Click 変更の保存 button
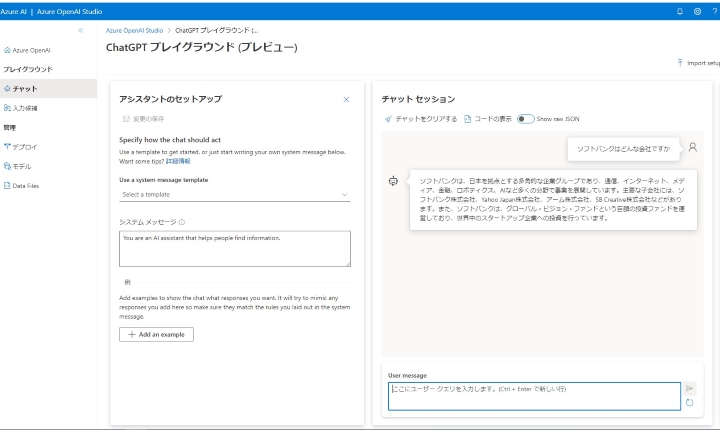Viewport: 720px width, 430px height. tap(145, 119)
